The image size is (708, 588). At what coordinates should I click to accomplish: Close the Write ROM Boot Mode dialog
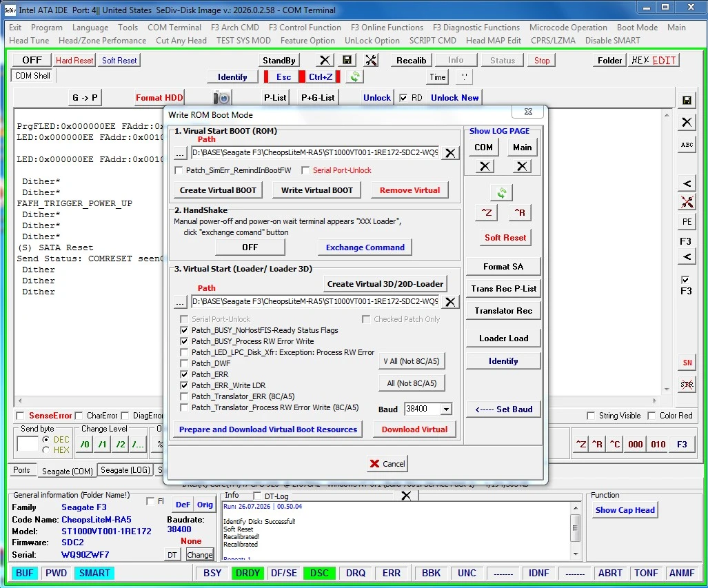click(528, 112)
